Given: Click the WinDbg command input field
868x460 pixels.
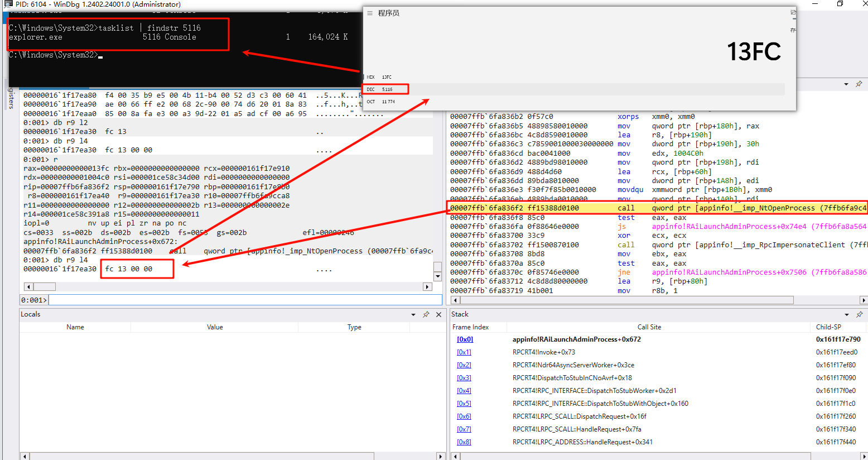Looking at the screenshot, I should pyautogui.click(x=245, y=300).
